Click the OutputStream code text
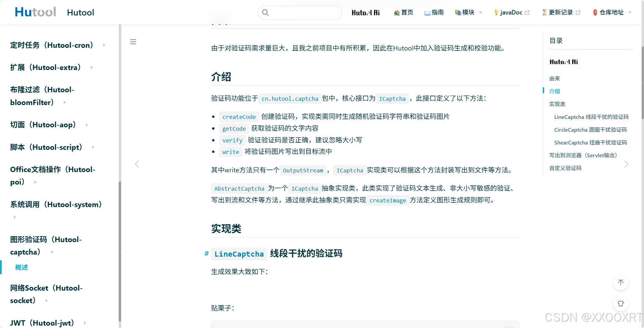The image size is (644, 328). (x=303, y=170)
